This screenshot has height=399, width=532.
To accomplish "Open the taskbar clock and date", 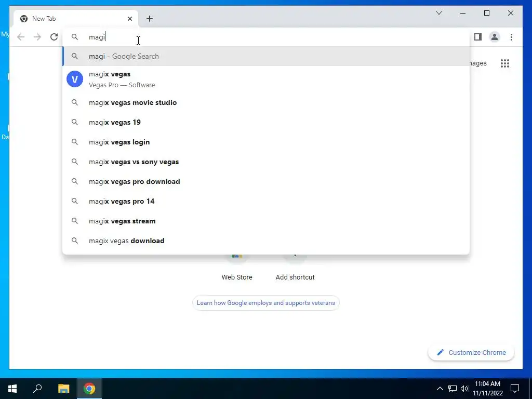I will pos(488,389).
